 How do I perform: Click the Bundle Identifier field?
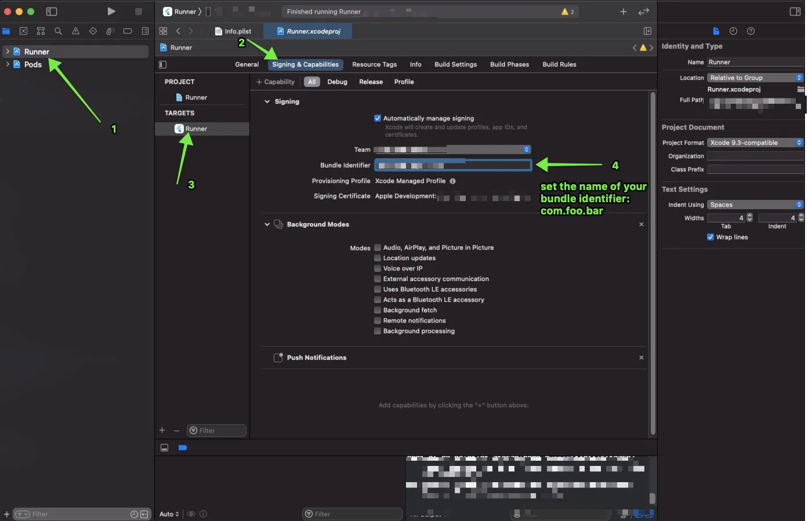pyautogui.click(x=453, y=165)
